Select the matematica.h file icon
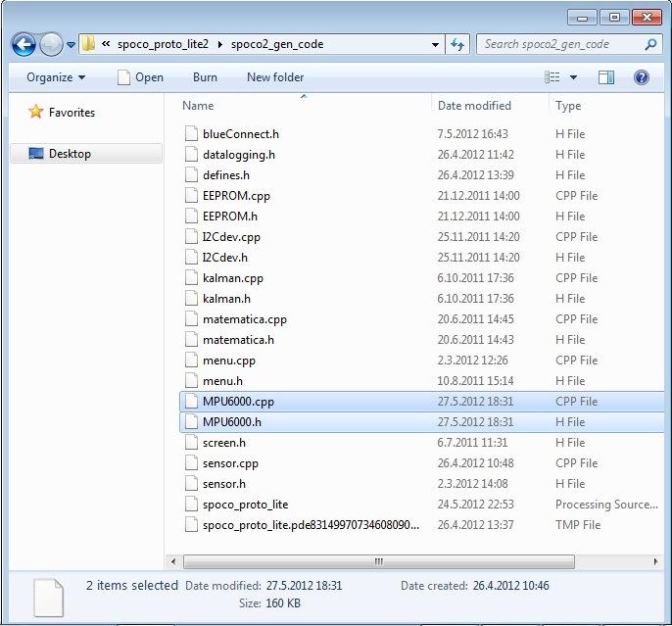Screen dimensions: 672x626 pos(191,339)
